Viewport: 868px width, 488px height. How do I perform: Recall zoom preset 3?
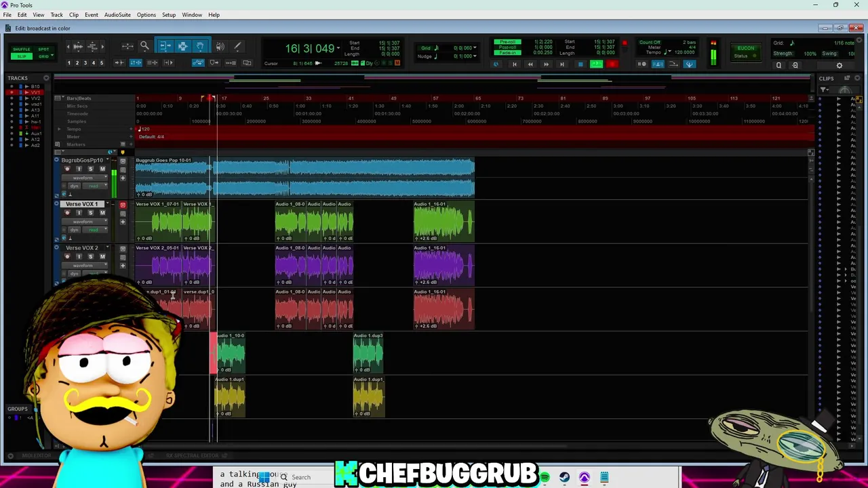[85, 63]
